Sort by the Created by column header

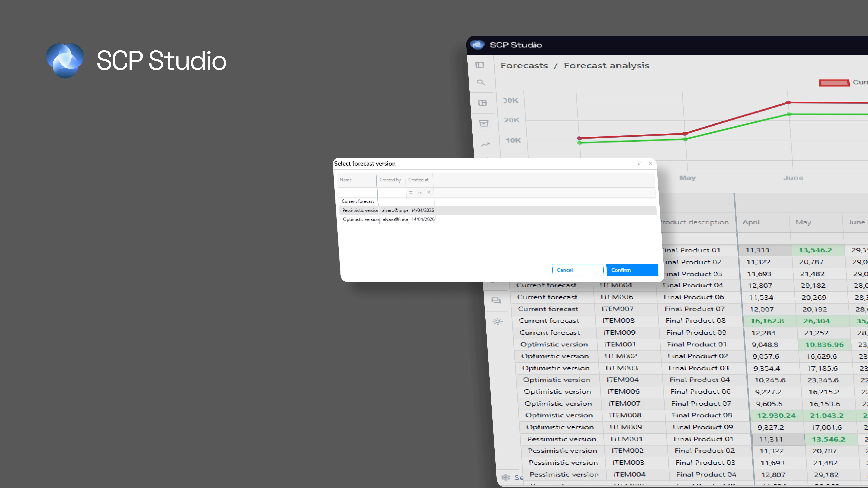point(390,180)
